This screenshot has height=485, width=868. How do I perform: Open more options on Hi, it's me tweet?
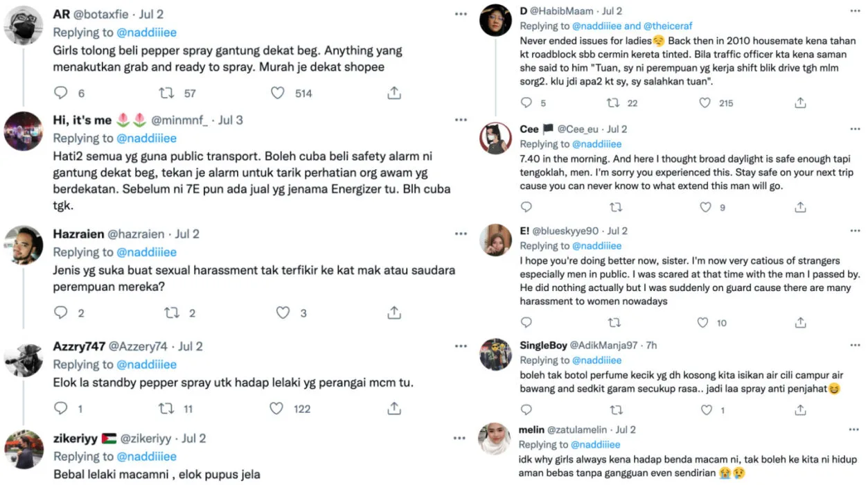click(x=461, y=120)
